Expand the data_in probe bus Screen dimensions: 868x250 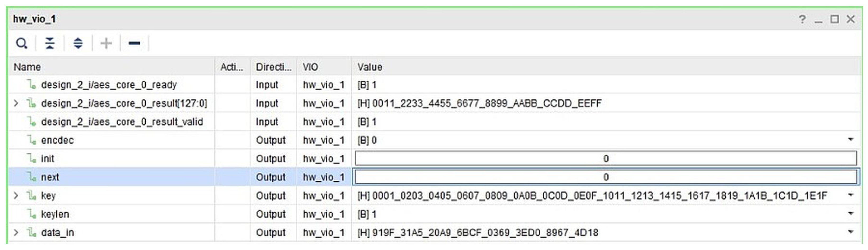click(16, 233)
